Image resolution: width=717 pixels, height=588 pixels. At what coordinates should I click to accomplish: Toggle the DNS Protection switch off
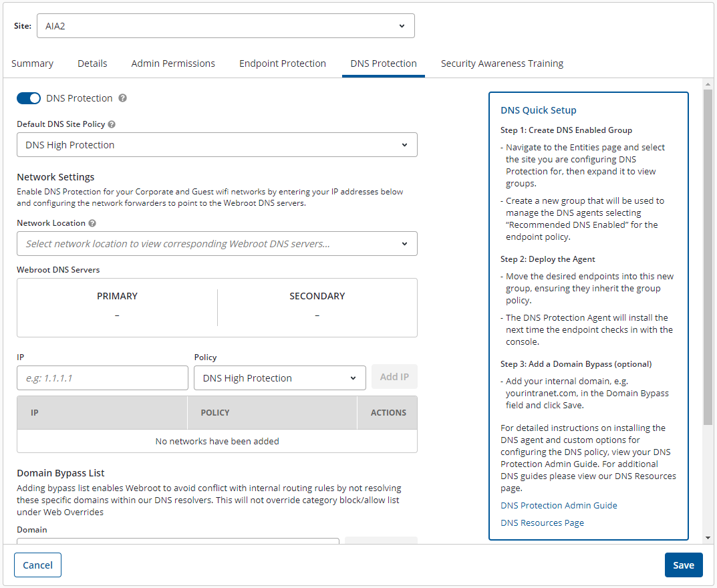28,98
